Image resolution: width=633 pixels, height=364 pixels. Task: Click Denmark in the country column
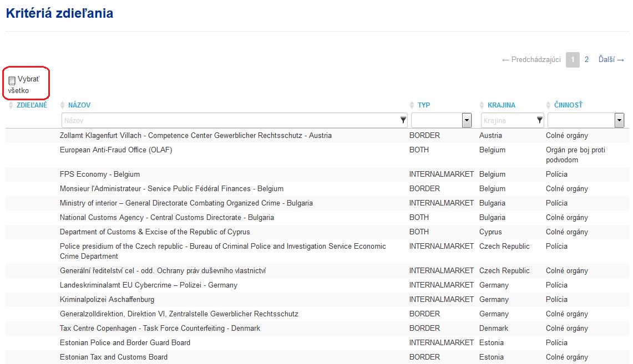(493, 329)
